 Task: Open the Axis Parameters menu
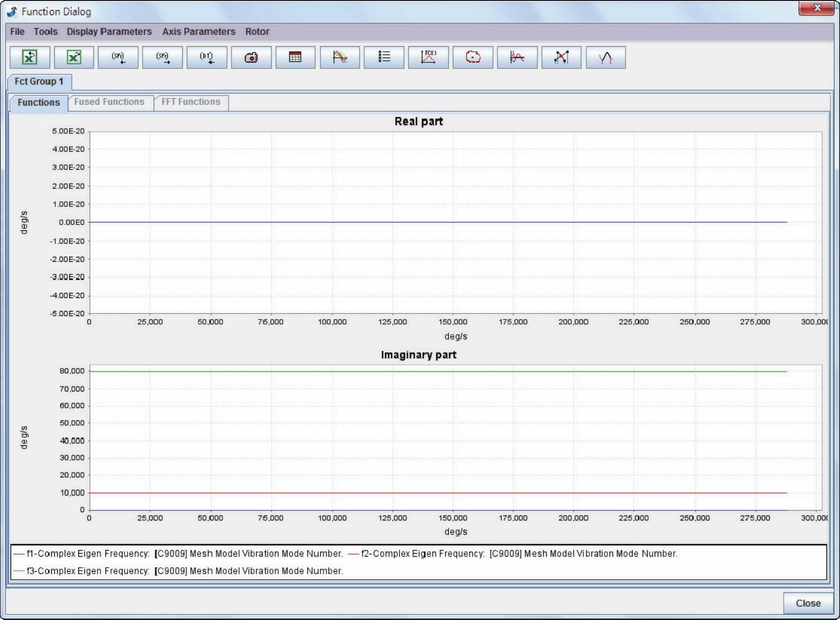[x=198, y=32]
